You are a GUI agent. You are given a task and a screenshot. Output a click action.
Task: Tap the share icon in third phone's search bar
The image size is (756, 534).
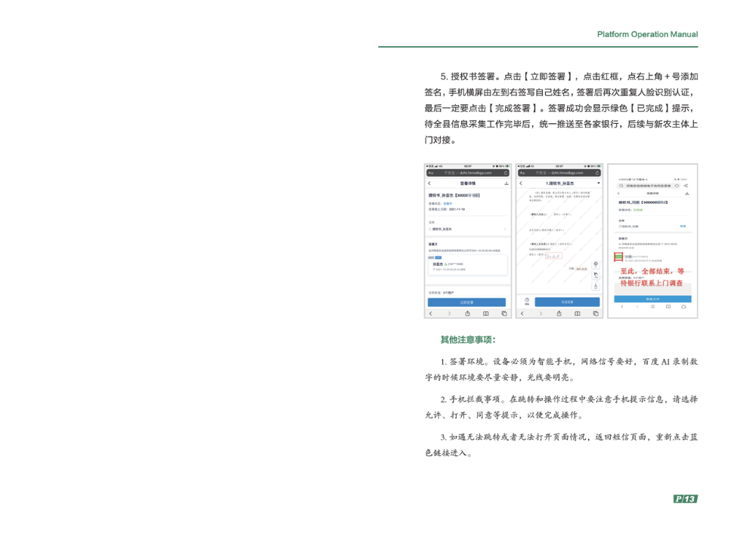coord(686,185)
